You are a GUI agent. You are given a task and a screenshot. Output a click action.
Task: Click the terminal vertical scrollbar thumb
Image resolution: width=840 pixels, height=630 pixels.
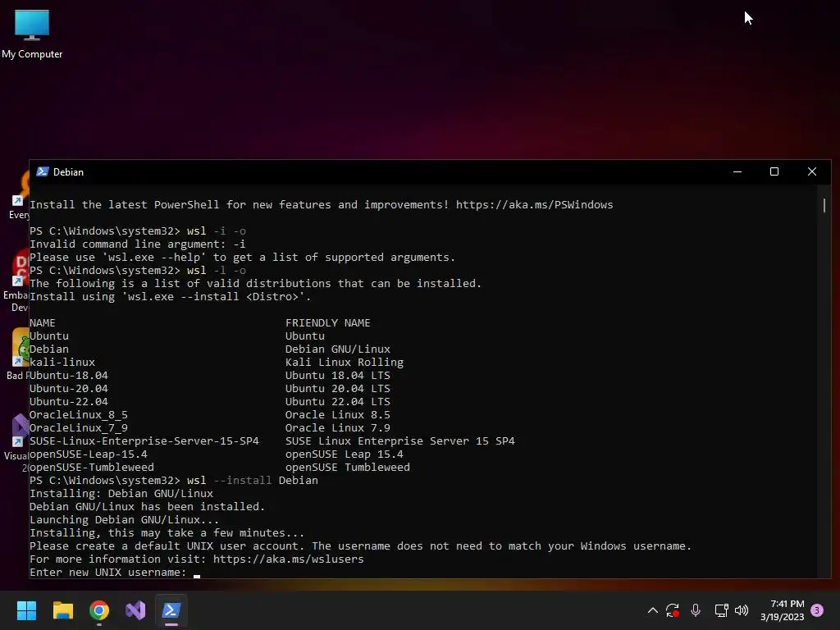click(824, 205)
